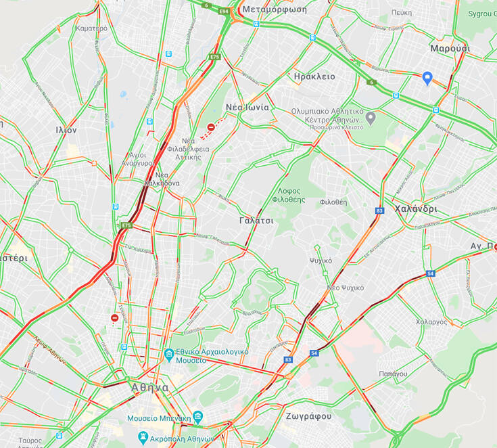Select the route 83 shield near Χαλάνδρι
This screenshot has height=448, width=497.
pyautogui.click(x=379, y=210)
